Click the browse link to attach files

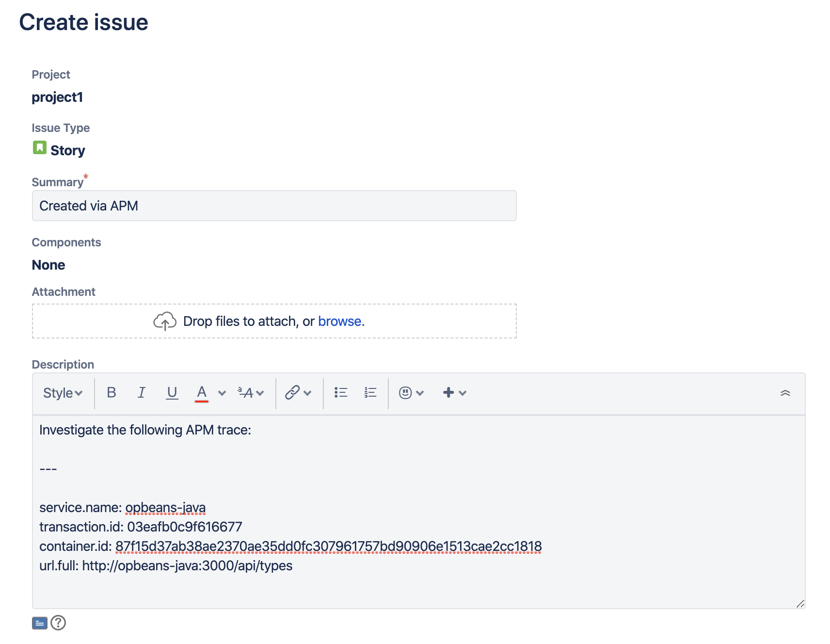point(341,321)
